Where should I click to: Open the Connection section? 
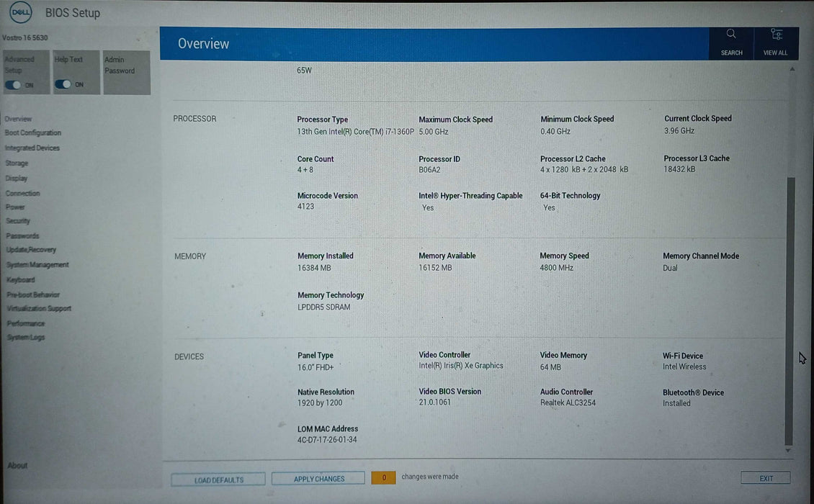click(22, 193)
